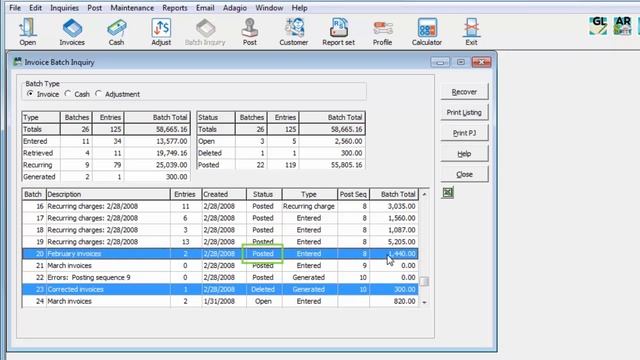Switch to the AR module icon
Image resolution: width=640 pixels, height=360 pixels.
click(x=622, y=26)
